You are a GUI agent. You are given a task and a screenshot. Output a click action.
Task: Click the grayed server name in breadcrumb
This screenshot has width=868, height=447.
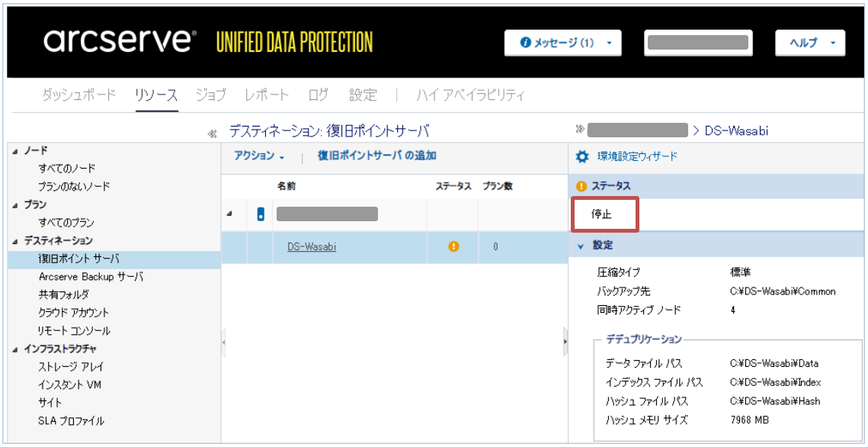point(637,130)
